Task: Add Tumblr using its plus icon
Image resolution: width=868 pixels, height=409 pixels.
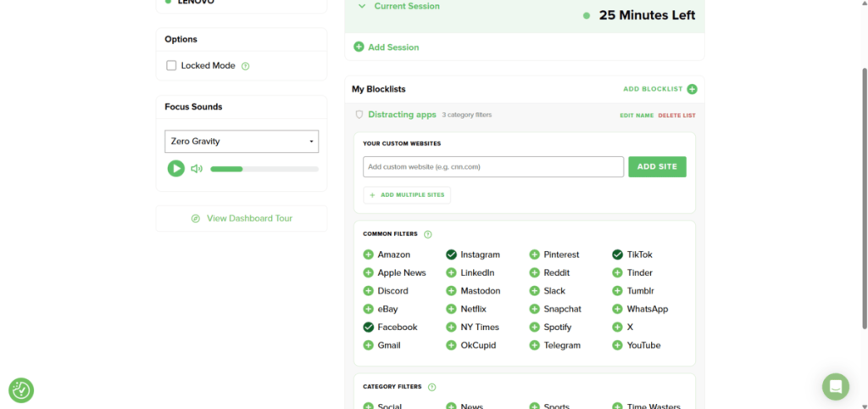Action: coord(617,291)
